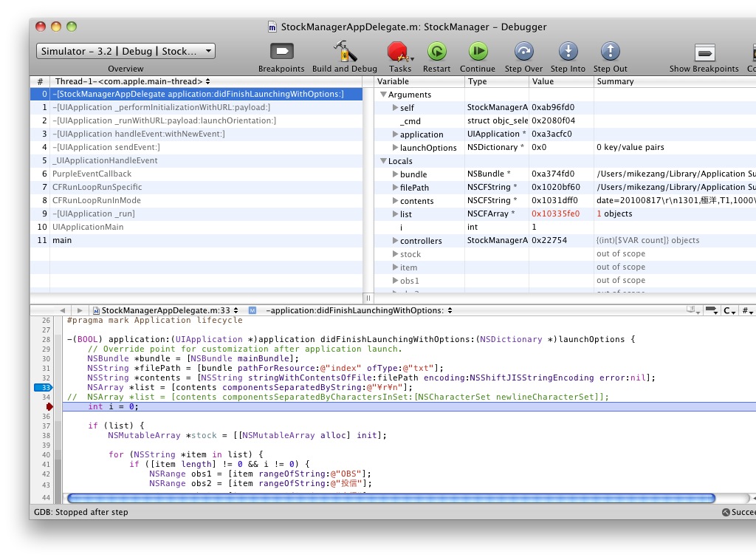The image size is (756, 560).
Task: Open the function list pop-up for didFinishLaunchingWithOptions
Action: pyautogui.click(x=359, y=310)
